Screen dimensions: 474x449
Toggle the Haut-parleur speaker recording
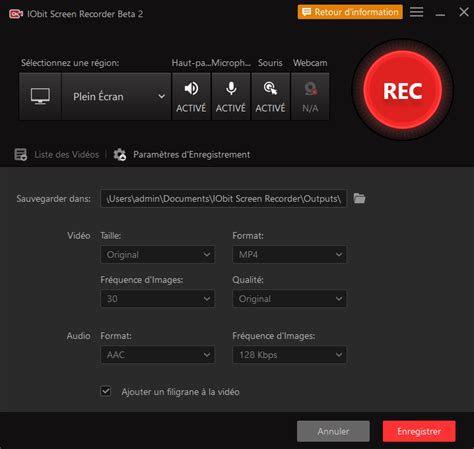191,96
